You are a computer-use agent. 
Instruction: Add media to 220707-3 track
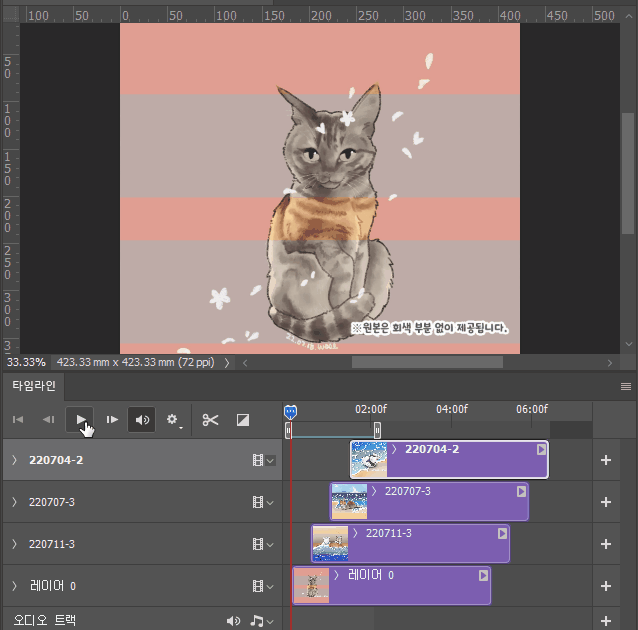pyautogui.click(x=606, y=502)
